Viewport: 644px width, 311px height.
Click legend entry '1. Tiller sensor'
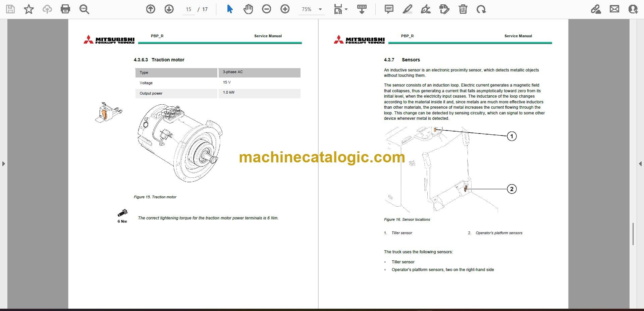[x=398, y=233]
